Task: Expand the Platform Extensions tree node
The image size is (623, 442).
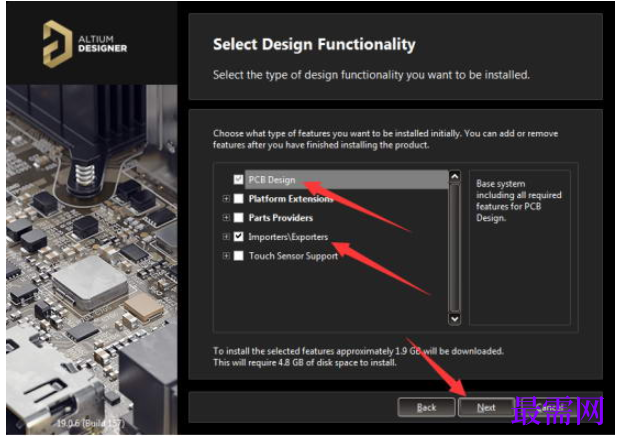Action: 226,198
